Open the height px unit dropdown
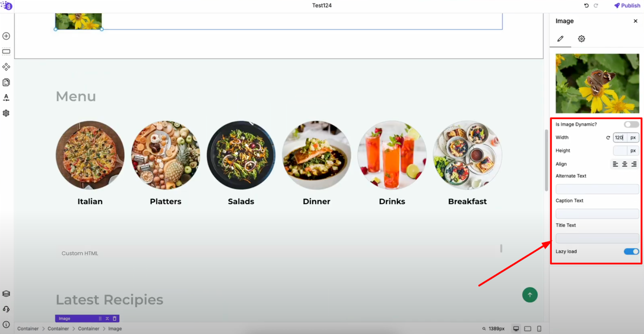This screenshot has width=644, height=334. pyautogui.click(x=633, y=150)
